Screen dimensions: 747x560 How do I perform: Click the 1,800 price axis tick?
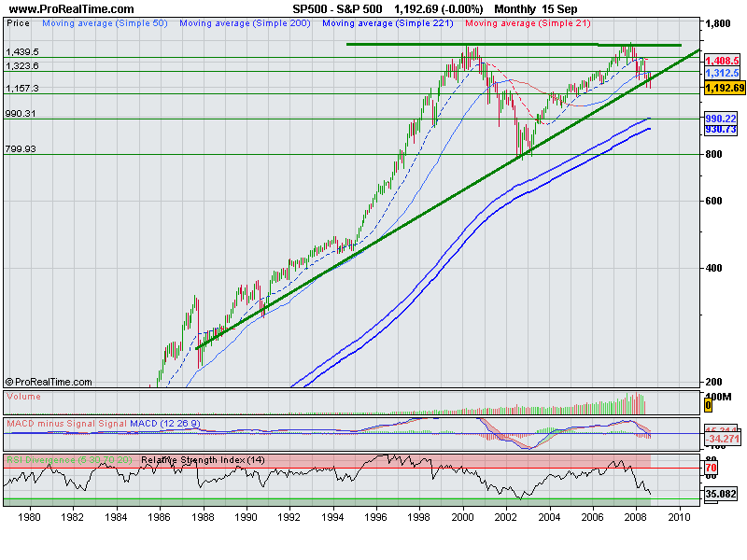pos(717,24)
